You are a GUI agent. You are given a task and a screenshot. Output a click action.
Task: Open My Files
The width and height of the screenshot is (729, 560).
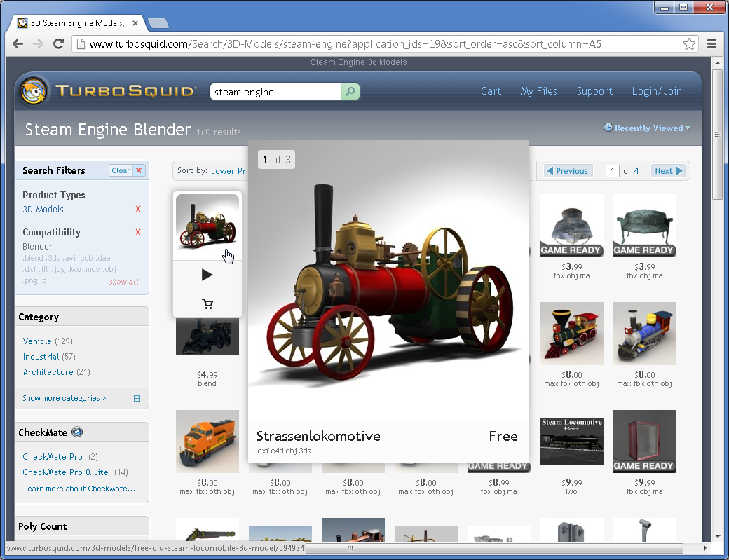click(538, 91)
